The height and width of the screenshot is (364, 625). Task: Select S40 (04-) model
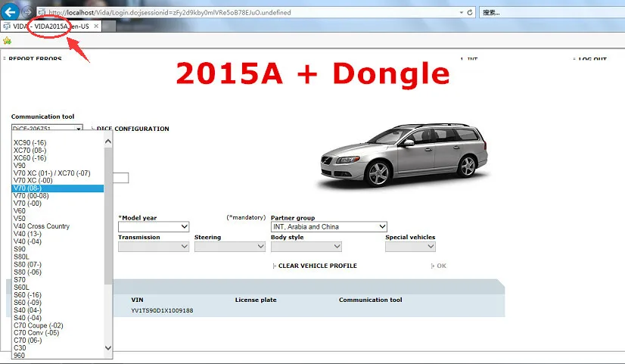tap(58, 310)
